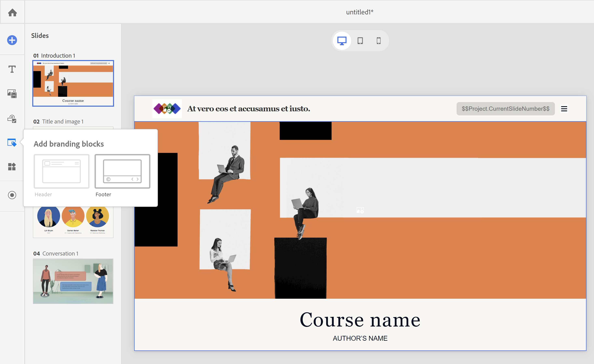
Task: Open the Interactive components panel
Action: 12,118
